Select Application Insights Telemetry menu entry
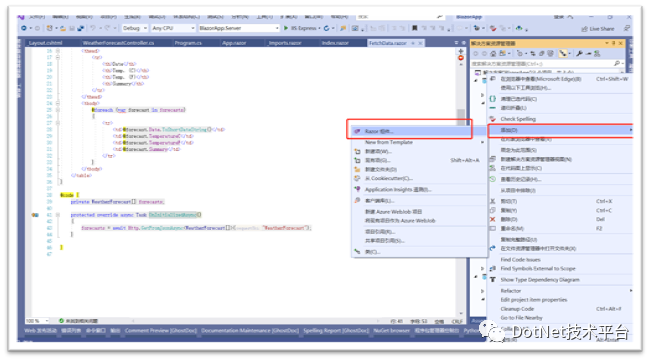The height and width of the screenshot is (361, 650). [419, 189]
